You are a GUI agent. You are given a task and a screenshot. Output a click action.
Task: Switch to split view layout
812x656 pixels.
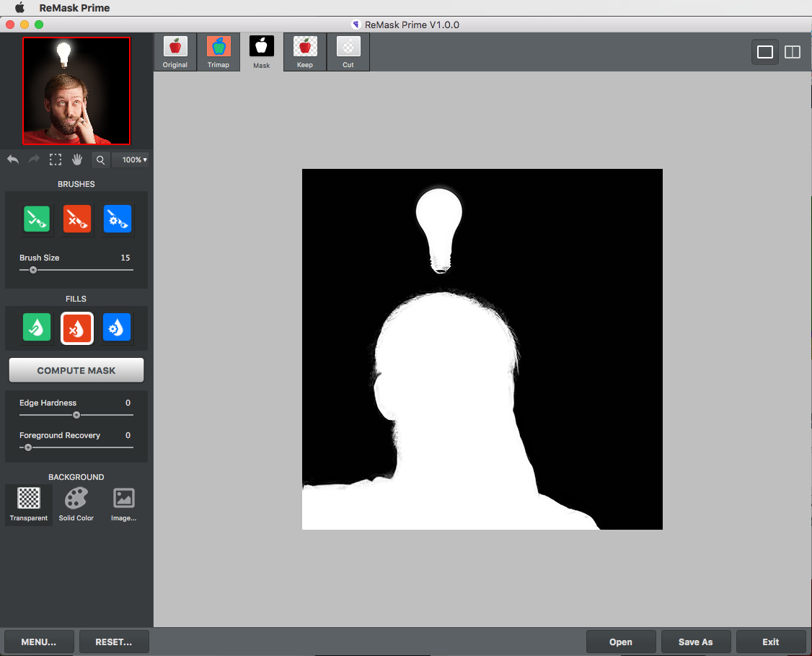[793, 52]
